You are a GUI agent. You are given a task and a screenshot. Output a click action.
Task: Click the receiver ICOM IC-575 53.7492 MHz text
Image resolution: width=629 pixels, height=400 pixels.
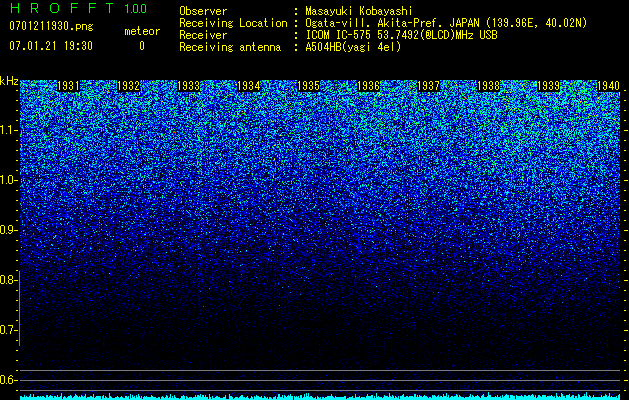click(401, 35)
